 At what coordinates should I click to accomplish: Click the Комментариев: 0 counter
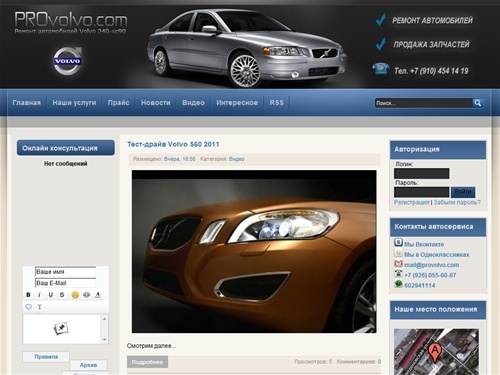click(359, 362)
